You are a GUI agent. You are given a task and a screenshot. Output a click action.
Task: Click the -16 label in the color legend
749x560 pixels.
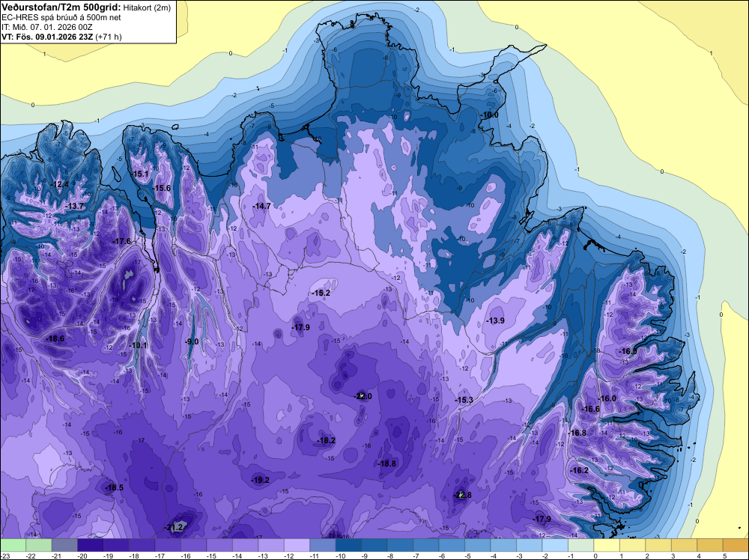click(186, 556)
